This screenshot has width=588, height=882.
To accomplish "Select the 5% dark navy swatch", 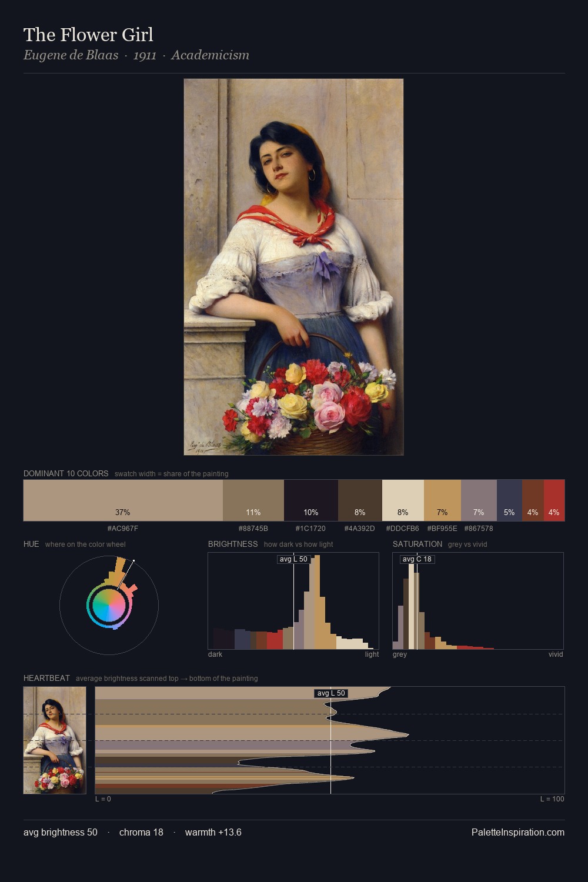I will coord(509,500).
